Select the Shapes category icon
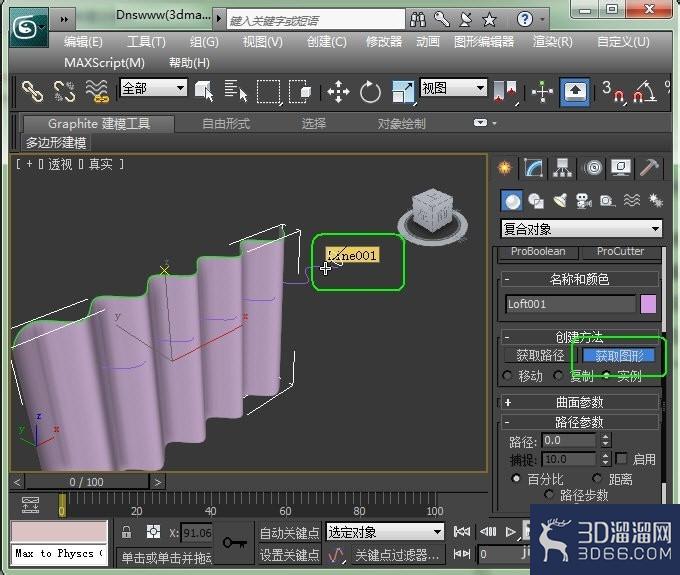Image resolution: width=680 pixels, height=575 pixels. pyautogui.click(x=536, y=201)
